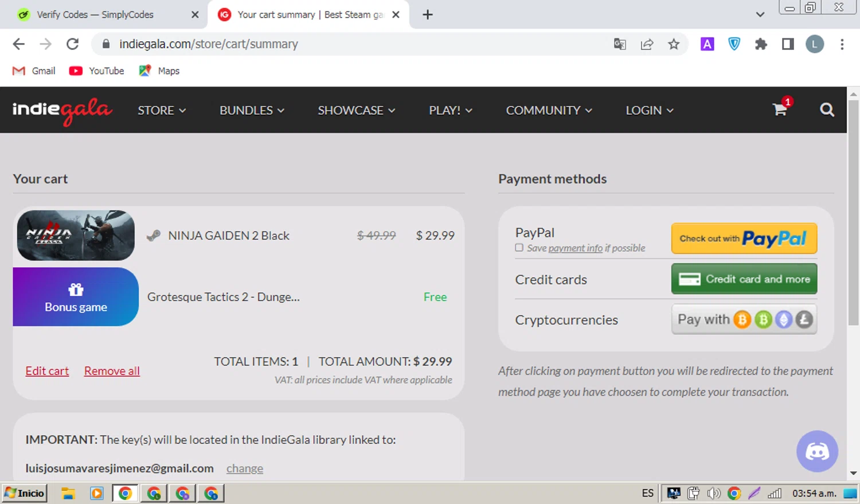Viewport: 860px width, 504px height.
Task: Open the shopping cart icon in header
Action: pos(780,109)
